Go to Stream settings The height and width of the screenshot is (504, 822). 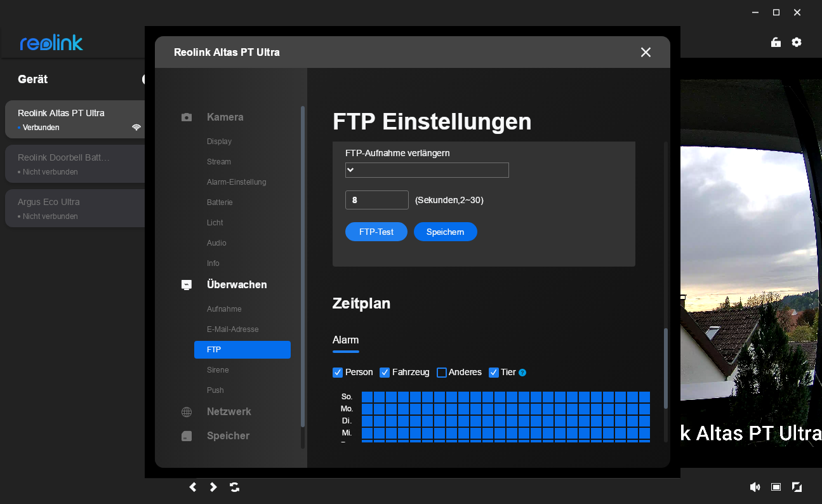[x=219, y=162]
